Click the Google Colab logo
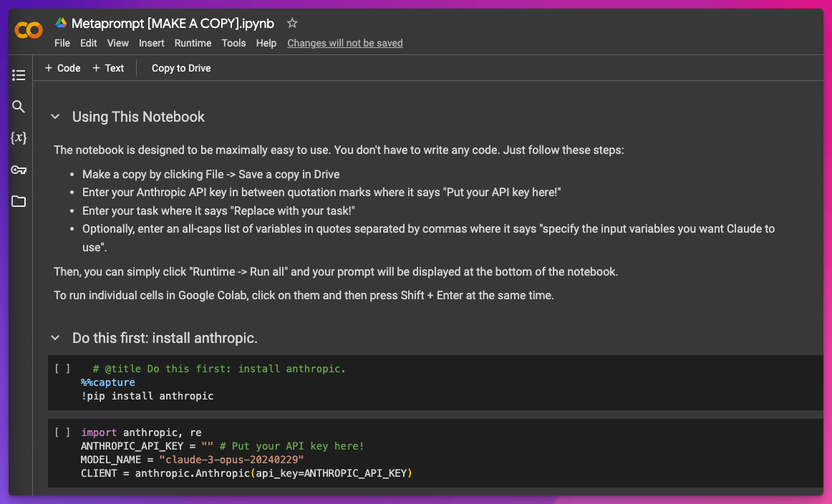This screenshot has height=504, width=832. pyautogui.click(x=29, y=29)
